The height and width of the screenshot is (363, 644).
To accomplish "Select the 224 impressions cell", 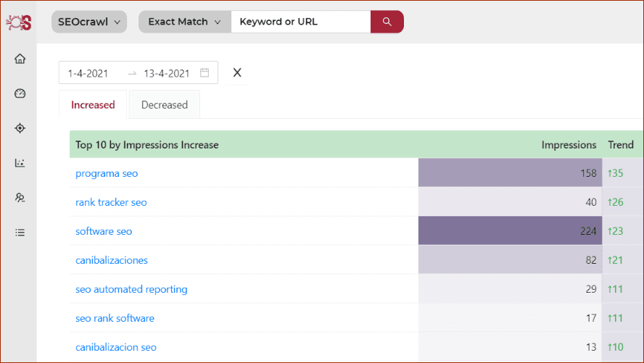I will tap(510, 230).
